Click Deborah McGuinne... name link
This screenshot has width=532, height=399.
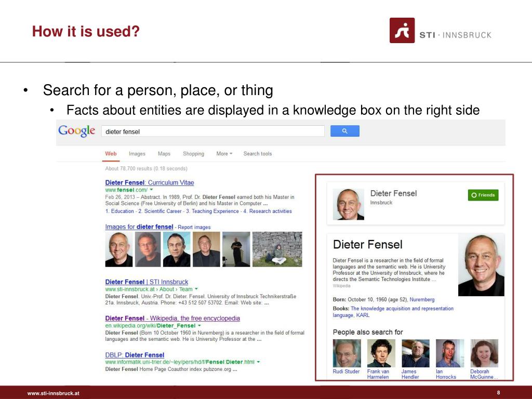point(484,374)
